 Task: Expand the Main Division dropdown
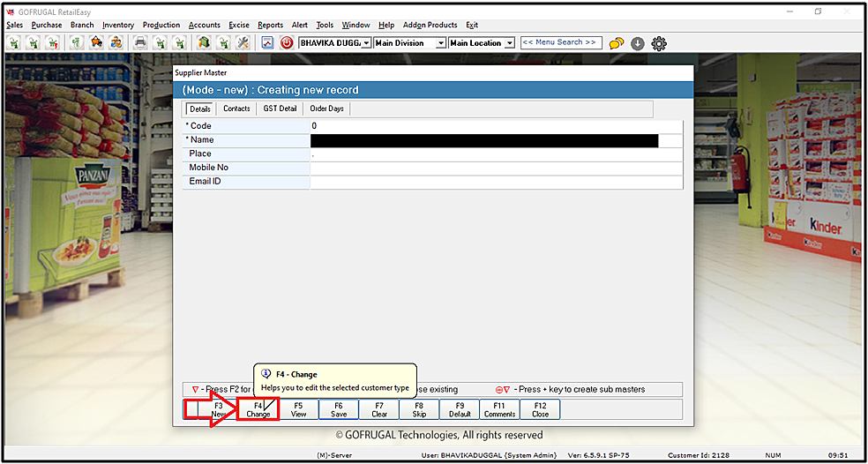click(x=441, y=43)
